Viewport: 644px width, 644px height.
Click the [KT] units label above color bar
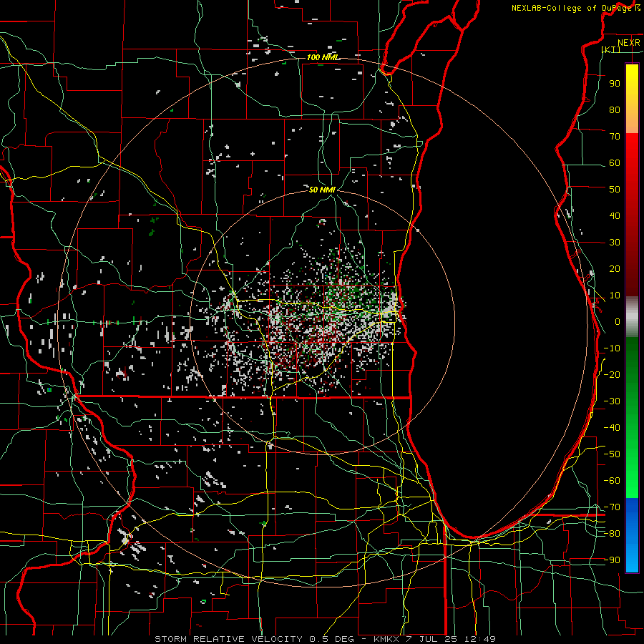611,49
